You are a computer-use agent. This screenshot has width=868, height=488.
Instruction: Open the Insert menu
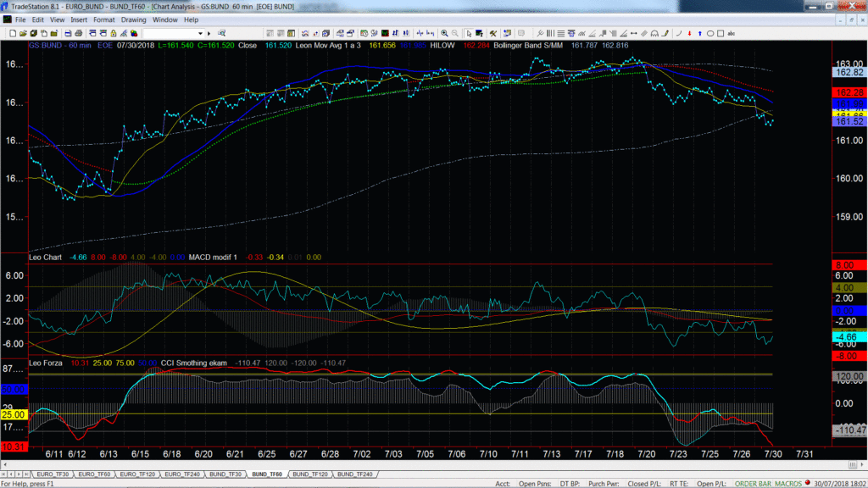click(79, 20)
